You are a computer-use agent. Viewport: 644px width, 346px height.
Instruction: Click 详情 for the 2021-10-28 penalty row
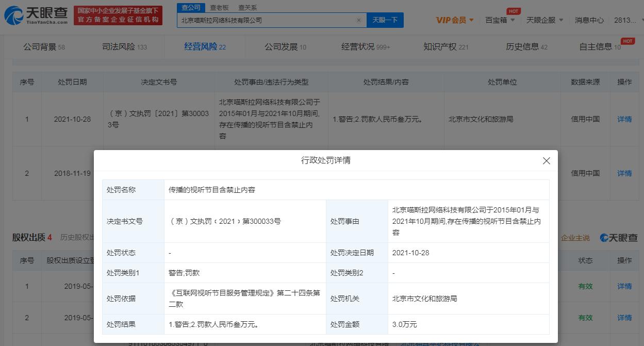pos(624,119)
